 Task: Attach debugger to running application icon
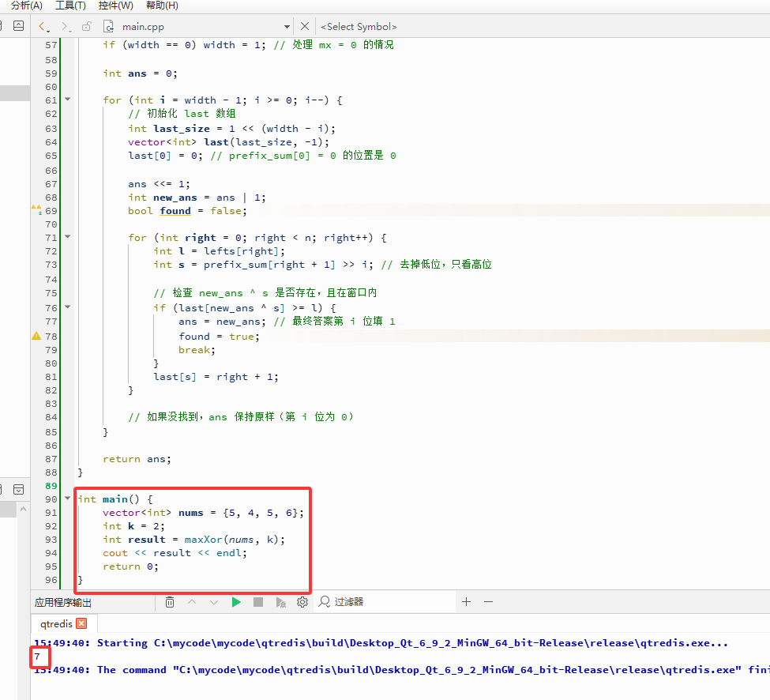click(x=280, y=602)
